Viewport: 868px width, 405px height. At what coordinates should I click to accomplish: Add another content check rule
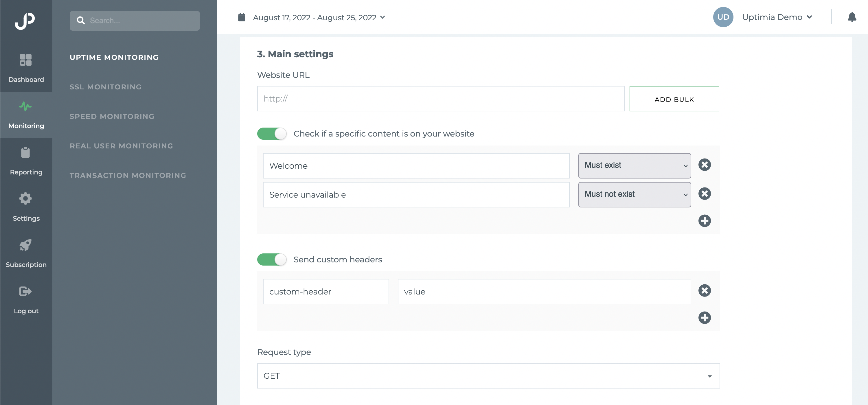point(704,221)
